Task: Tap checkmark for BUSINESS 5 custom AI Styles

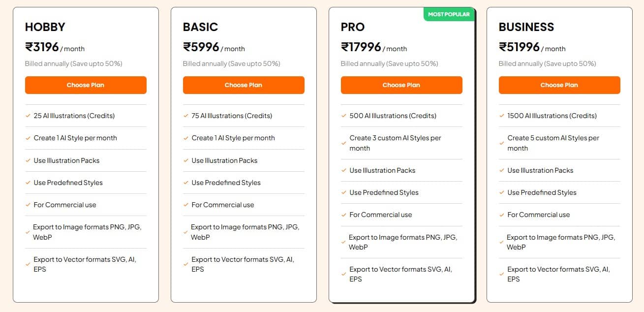Action: pyautogui.click(x=502, y=143)
